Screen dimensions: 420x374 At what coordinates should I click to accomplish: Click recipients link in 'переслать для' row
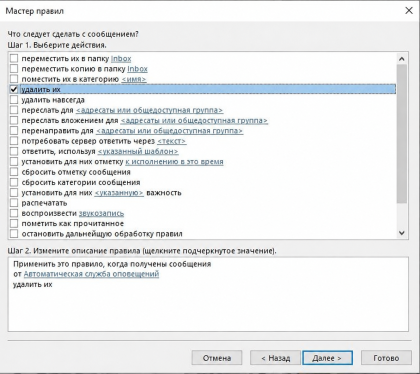pyautogui.click(x=149, y=110)
